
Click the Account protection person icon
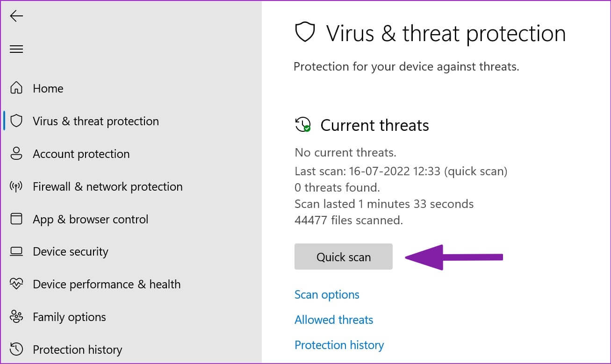[x=16, y=154]
